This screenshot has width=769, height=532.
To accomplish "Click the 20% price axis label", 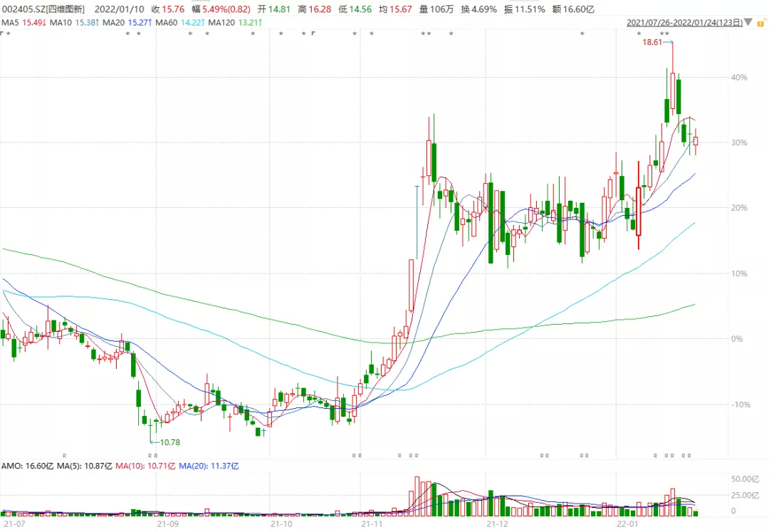I will [x=739, y=208].
